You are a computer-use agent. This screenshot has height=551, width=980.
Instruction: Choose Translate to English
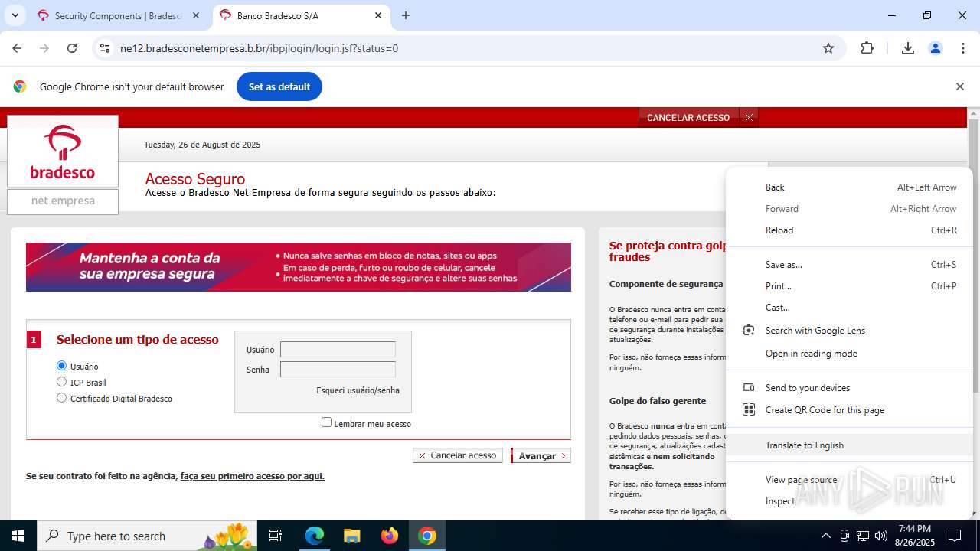coord(850,445)
